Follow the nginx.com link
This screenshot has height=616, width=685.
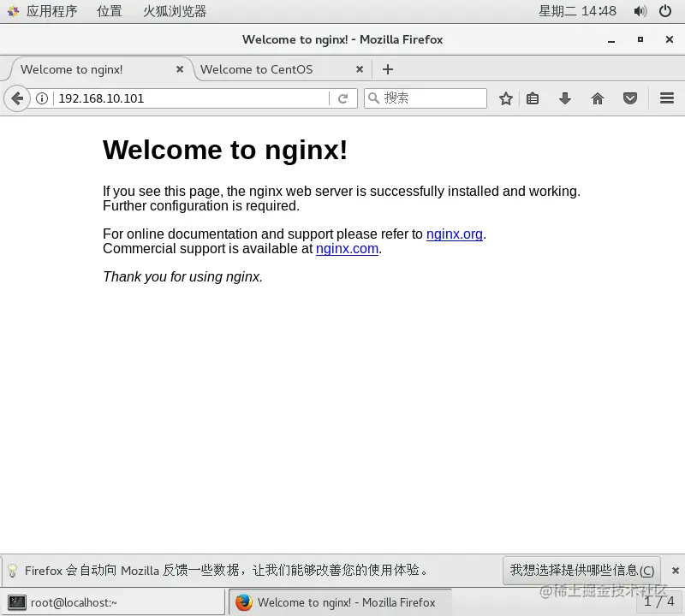[x=347, y=249]
